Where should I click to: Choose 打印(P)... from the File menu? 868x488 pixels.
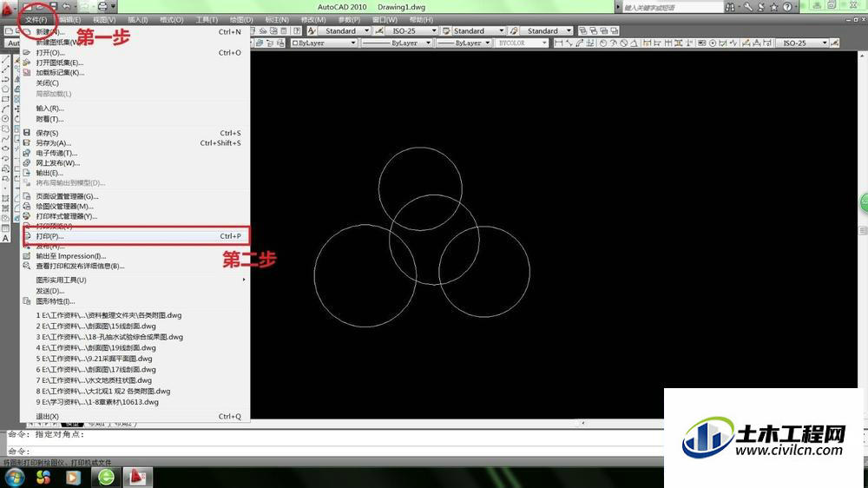135,236
